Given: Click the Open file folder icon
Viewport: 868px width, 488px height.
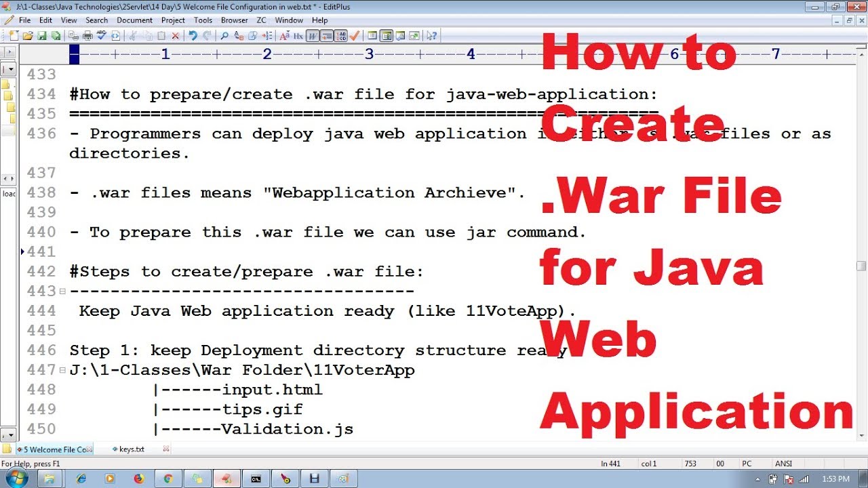Looking at the screenshot, I should (x=27, y=35).
